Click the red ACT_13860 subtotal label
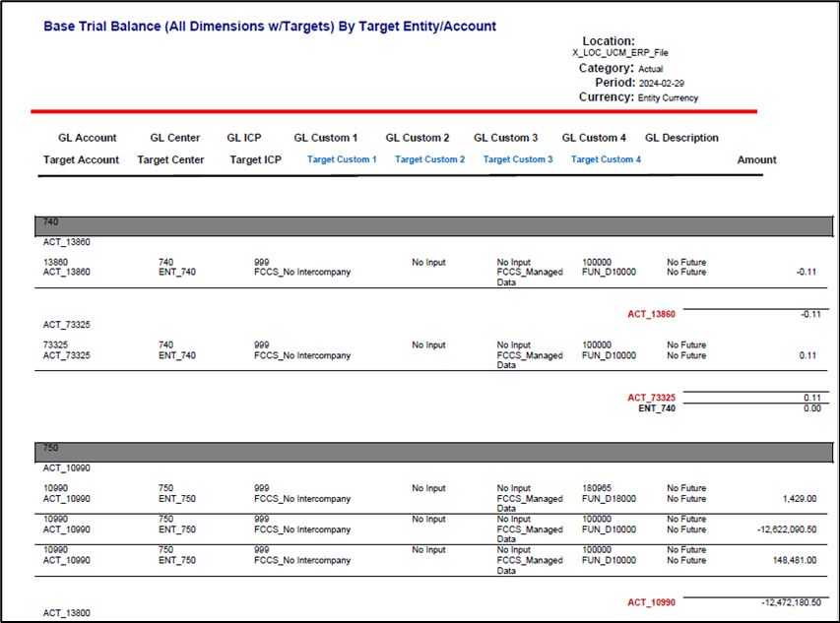Viewport: 840px width, 623px height. pyautogui.click(x=651, y=314)
